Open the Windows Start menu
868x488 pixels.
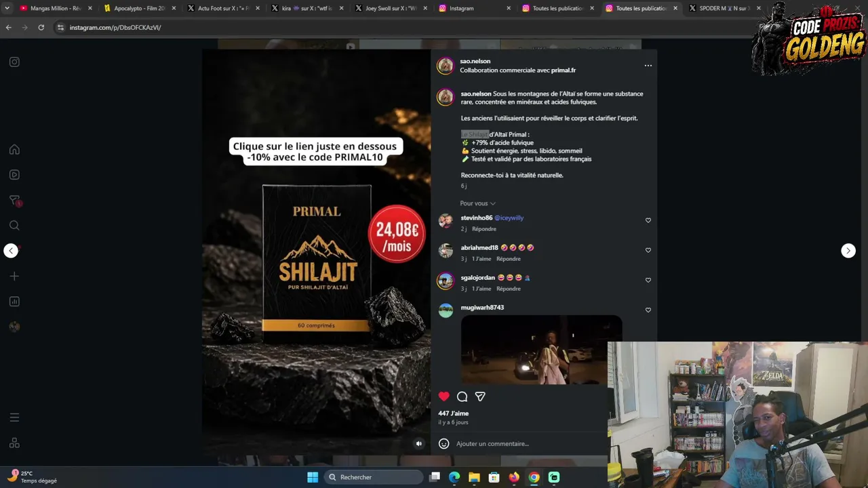pos(313,477)
